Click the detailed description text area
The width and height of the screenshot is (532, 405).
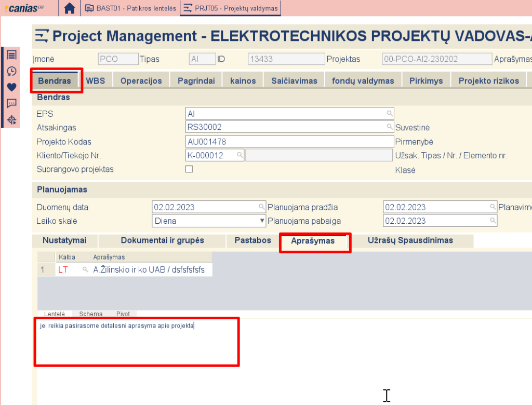pos(137,342)
